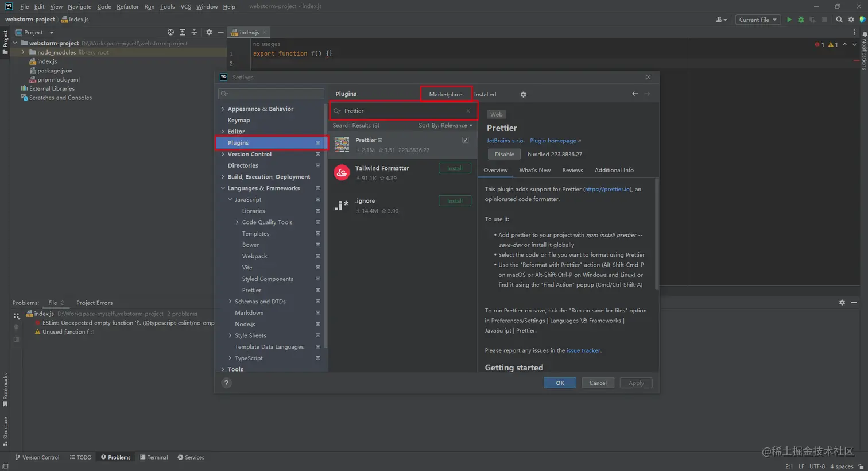Hide the Problems tool window
The image size is (868, 471).
[x=854, y=303]
